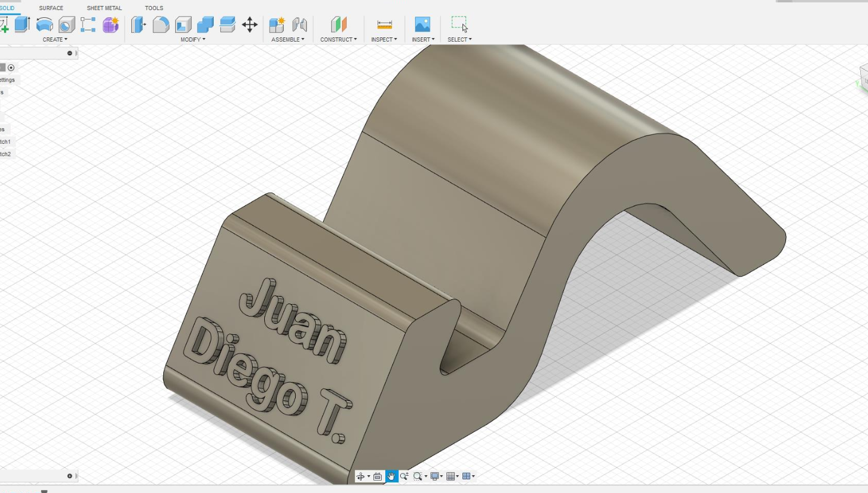868x493 pixels.
Task: Click the Hole tool icon
Action: (x=66, y=24)
